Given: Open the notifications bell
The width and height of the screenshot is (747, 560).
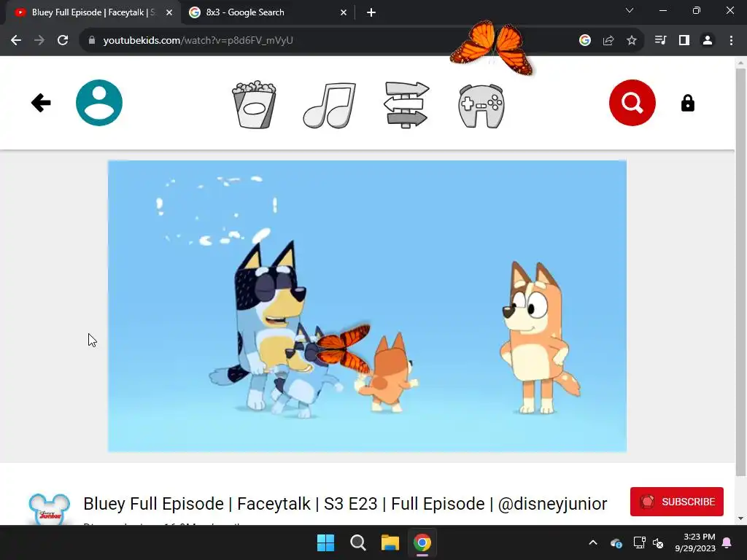Looking at the screenshot, I should pyautogui.click(x=727, y=542).
